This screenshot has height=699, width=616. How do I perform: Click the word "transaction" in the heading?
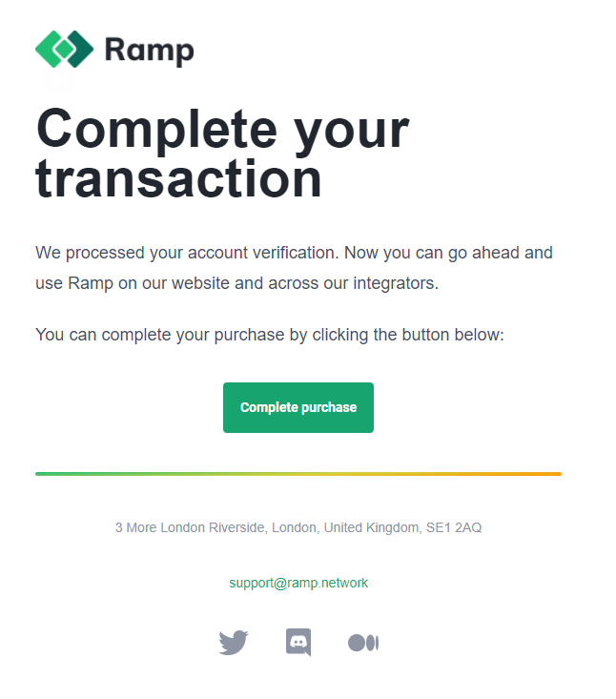(x=178, y=179)
